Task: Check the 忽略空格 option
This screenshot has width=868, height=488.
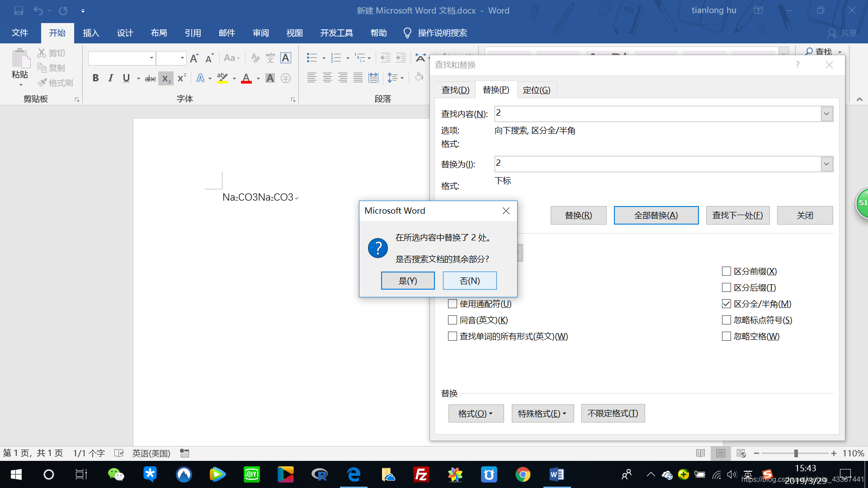Action: coord(726,336)
